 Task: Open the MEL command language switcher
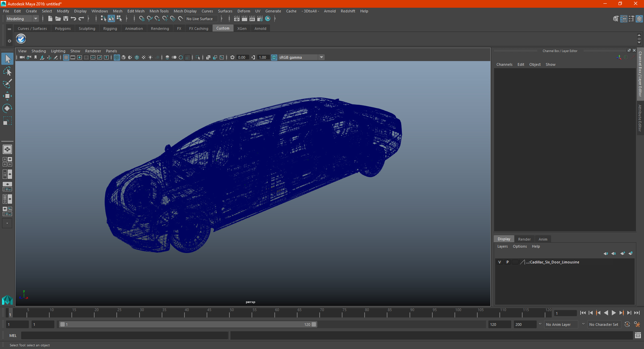(13, 336)
